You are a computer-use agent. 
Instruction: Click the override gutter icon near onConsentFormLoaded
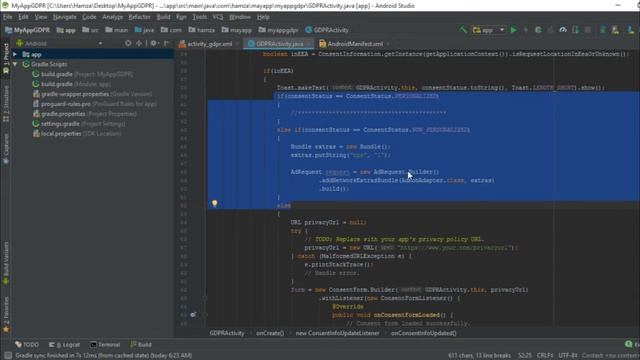point(193,315)
